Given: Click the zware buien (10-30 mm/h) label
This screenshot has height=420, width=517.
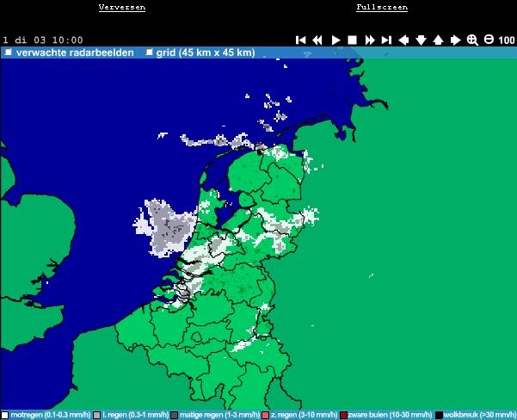Looking at the screenshot, I should tap(390, 415).
